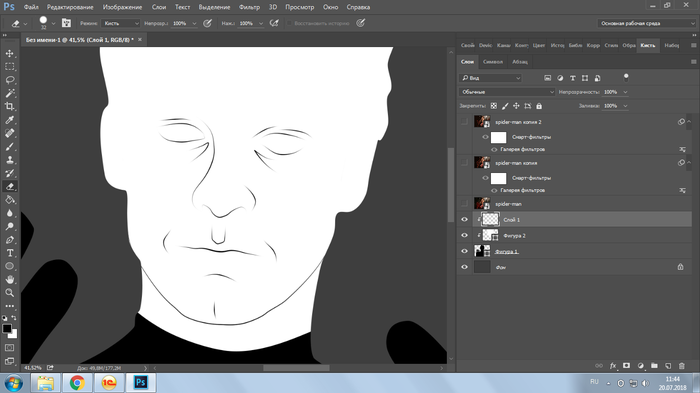
Task: Open Chrome from the taskbar
Action: click(77, 383)
